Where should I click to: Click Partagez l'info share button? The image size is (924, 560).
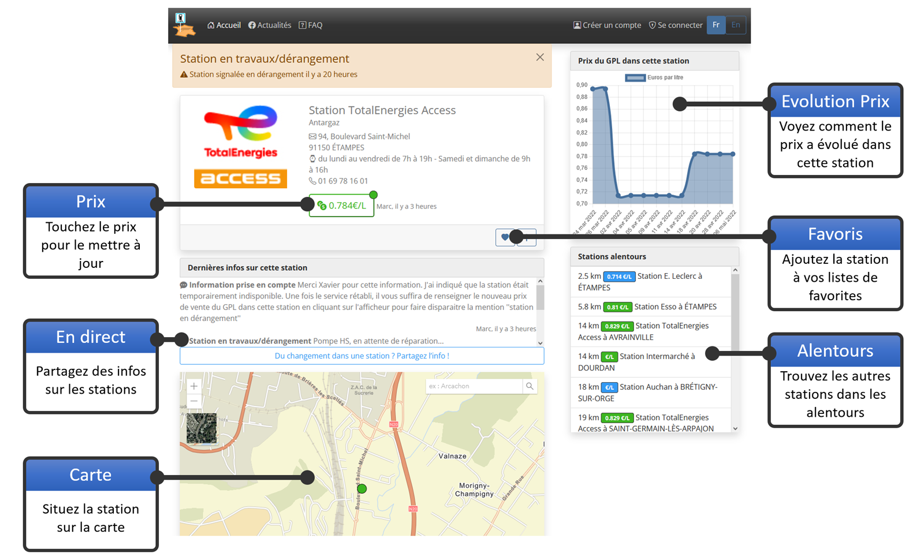tap(362, 356)
